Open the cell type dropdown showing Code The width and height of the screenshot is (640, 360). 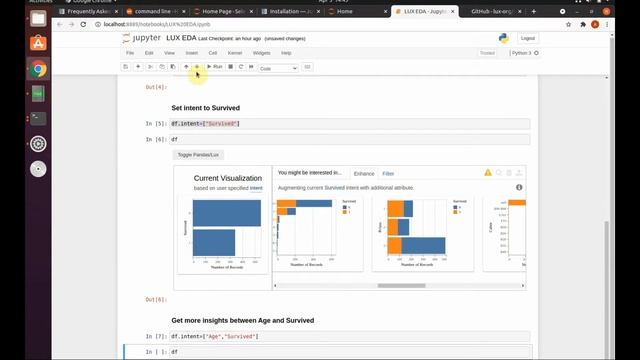click(278, 68)
